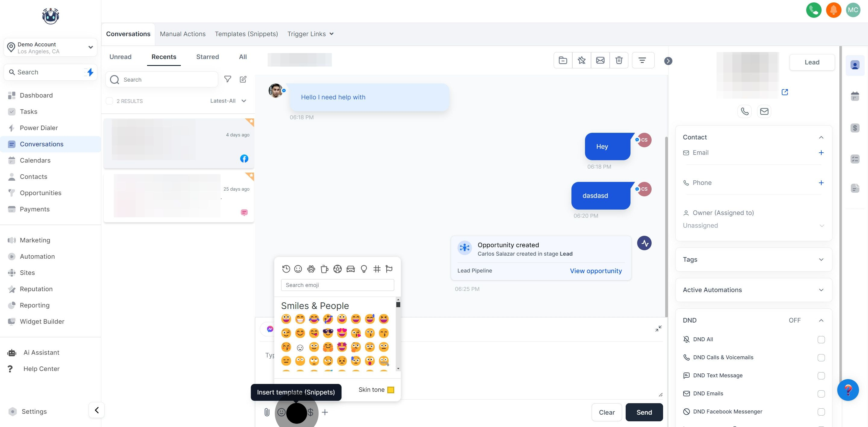Click the filter funnel icon near search
Image resolution: width=868 pixels, height=427 pixels.
coord(228,79)
